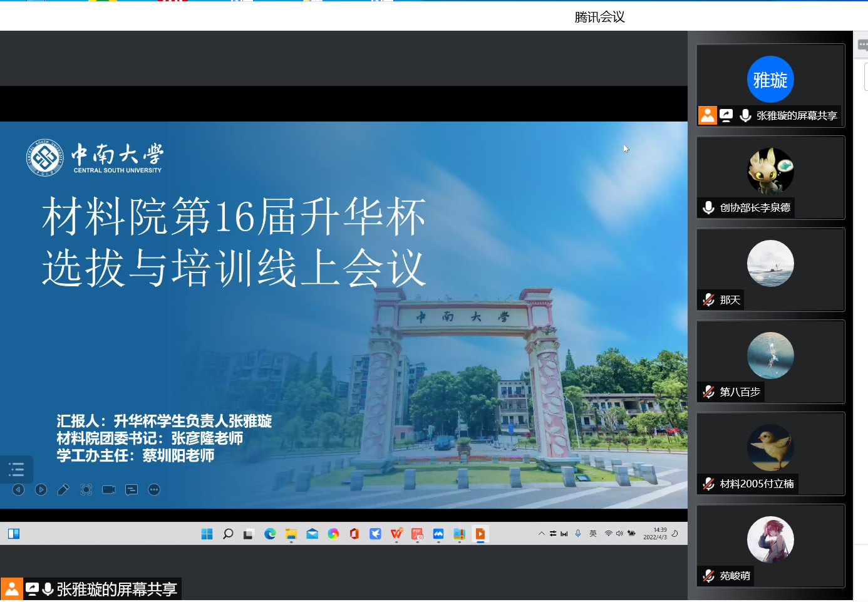Click the video camera icon in slideshow toolbar

pyautogui.click(x=109, y=490)
